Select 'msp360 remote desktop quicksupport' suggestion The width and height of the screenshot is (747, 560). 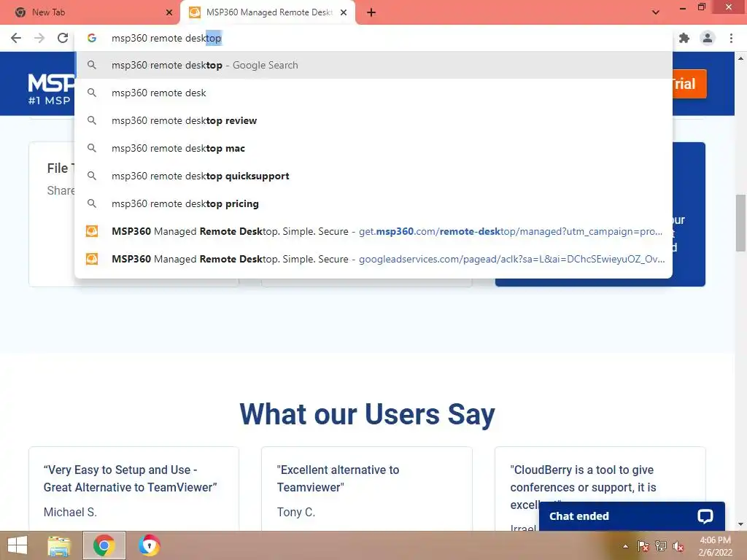click(373, 176)
